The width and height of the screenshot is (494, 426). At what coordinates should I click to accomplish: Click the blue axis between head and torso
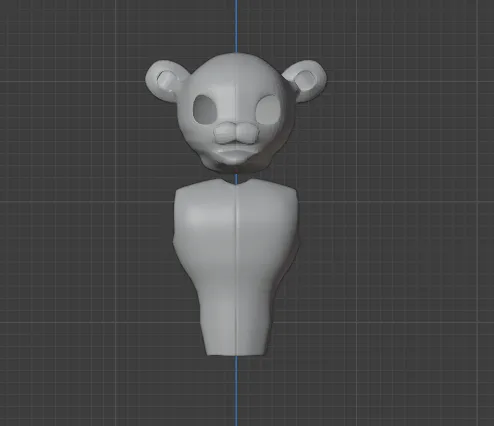tap(236, 178)
